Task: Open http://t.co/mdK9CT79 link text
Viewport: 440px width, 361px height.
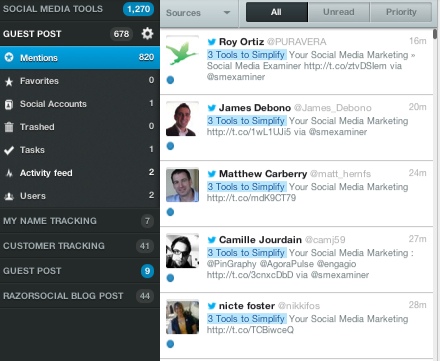Action: (x=251, y=198)
